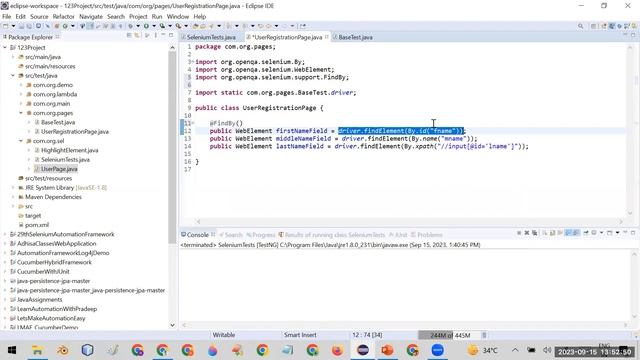Click the editor vertical scrollbar
The width and height of the screenshot is (640, 360).
[x=631, y=131]
